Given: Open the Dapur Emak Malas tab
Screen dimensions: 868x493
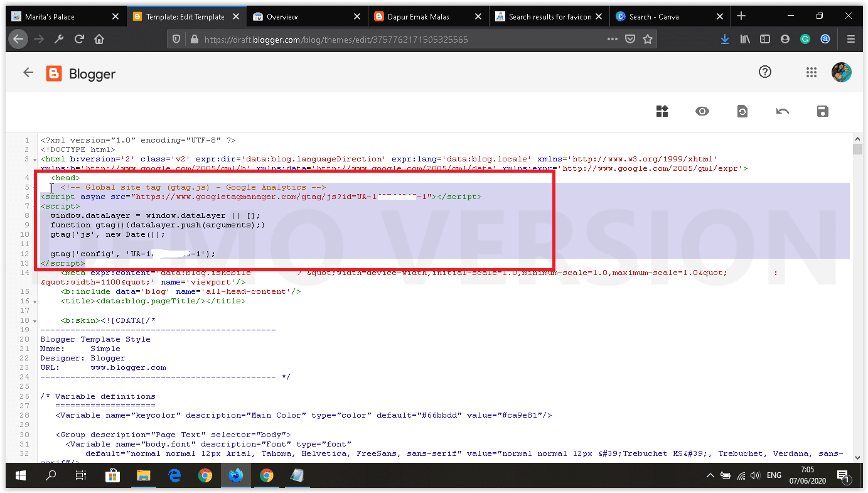Looking at the screenshot, I should [427, 16].
